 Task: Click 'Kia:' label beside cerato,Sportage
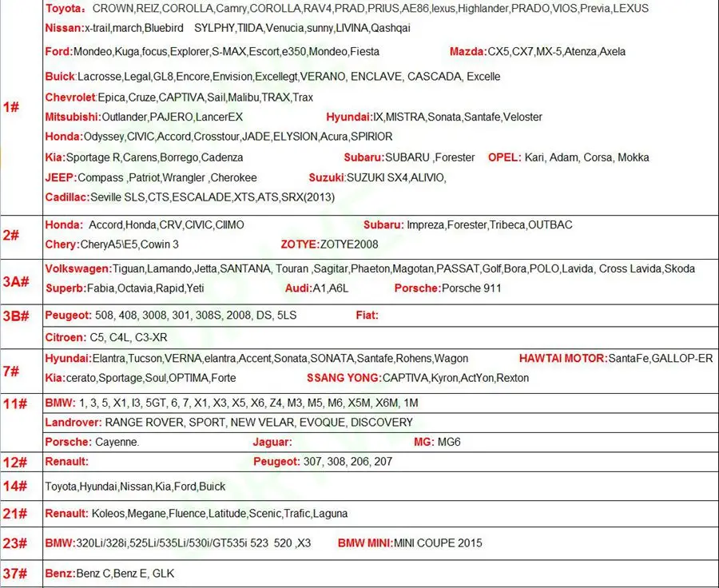(55, 379)
